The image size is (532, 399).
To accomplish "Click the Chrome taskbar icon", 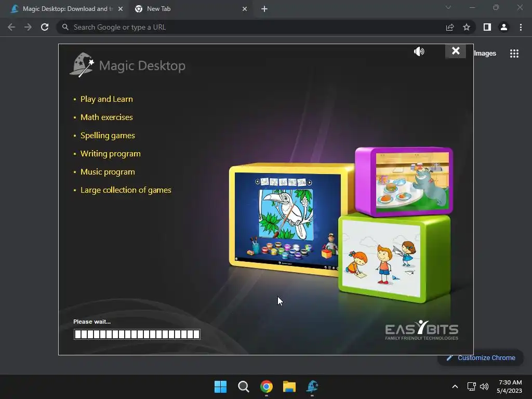I will (x=267, y=387).
